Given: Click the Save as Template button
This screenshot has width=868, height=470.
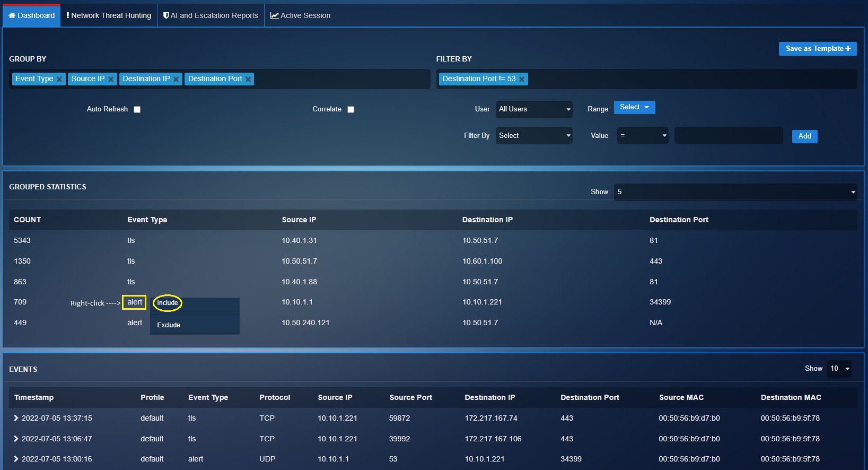Looking at the screenshot, I should pos(818,49).
